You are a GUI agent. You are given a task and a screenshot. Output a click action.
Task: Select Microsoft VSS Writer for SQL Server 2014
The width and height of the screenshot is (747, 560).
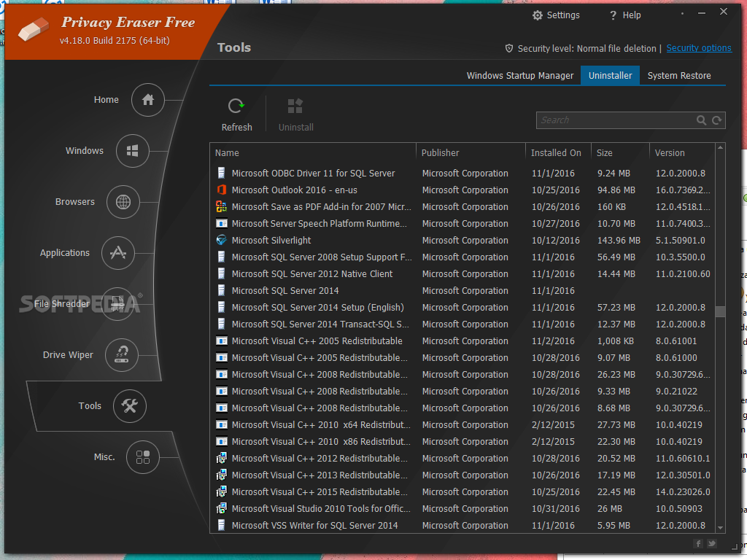462,525
